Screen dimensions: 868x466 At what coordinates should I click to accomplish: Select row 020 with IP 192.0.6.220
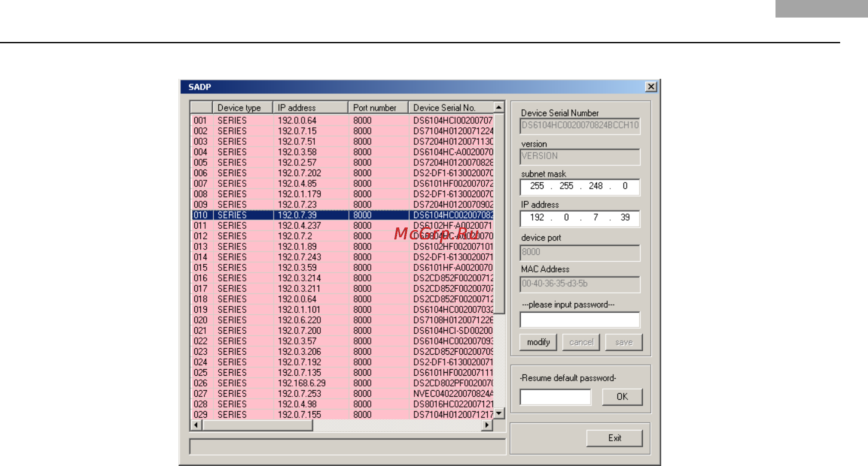pos(342,320)
